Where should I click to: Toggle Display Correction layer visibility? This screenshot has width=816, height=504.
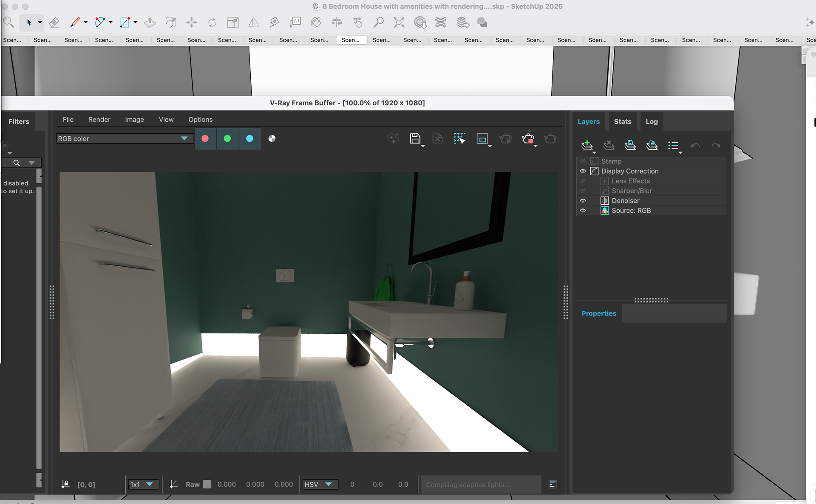[x=583, y=171]
